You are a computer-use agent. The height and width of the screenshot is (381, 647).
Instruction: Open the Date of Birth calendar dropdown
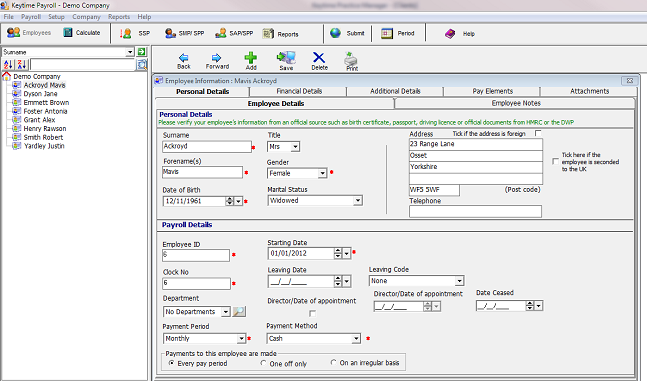point(238,201)
